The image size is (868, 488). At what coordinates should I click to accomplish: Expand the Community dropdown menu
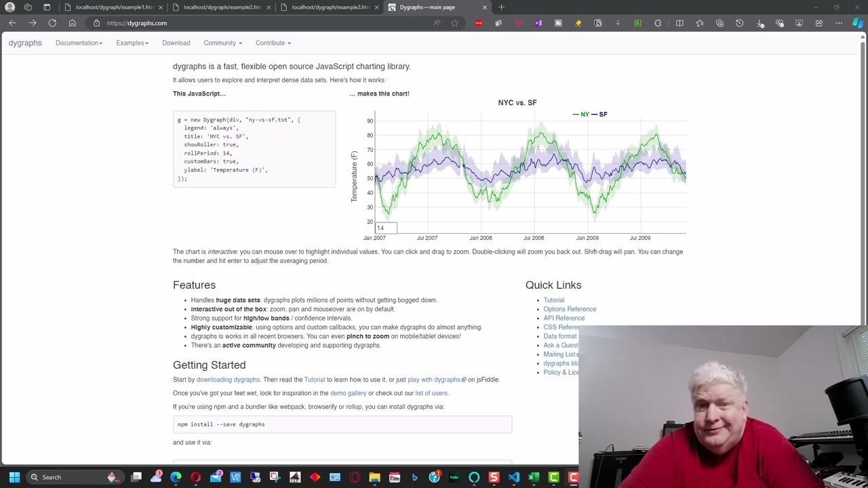point(222,43)
